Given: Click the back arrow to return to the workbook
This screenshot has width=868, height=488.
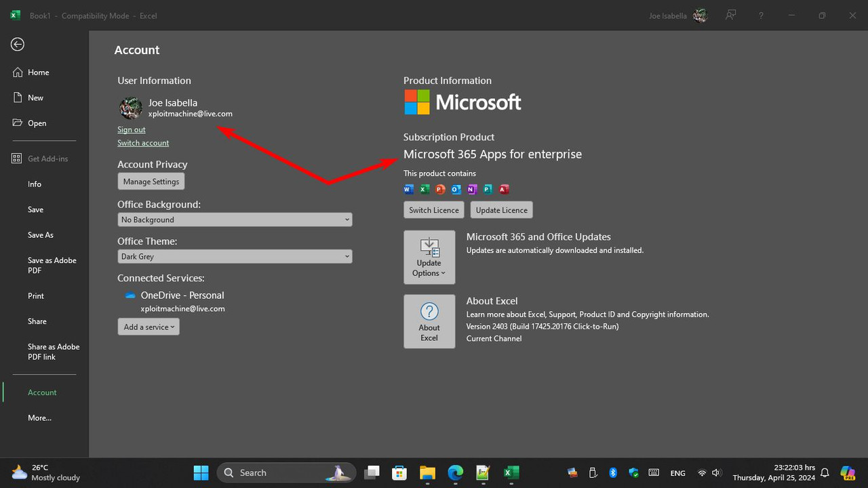Looking at the screenshot, I should (x=18, y=44).
